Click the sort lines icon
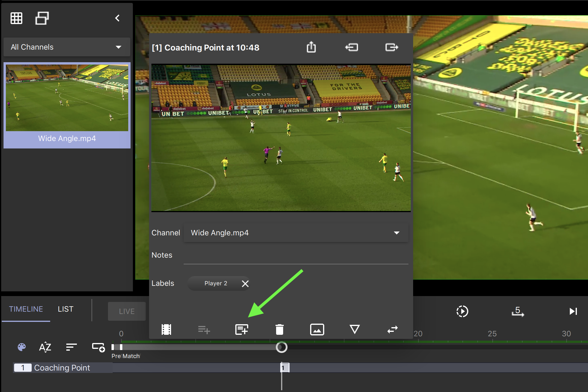This screenshot has width=588, height=392. (71, 347)
